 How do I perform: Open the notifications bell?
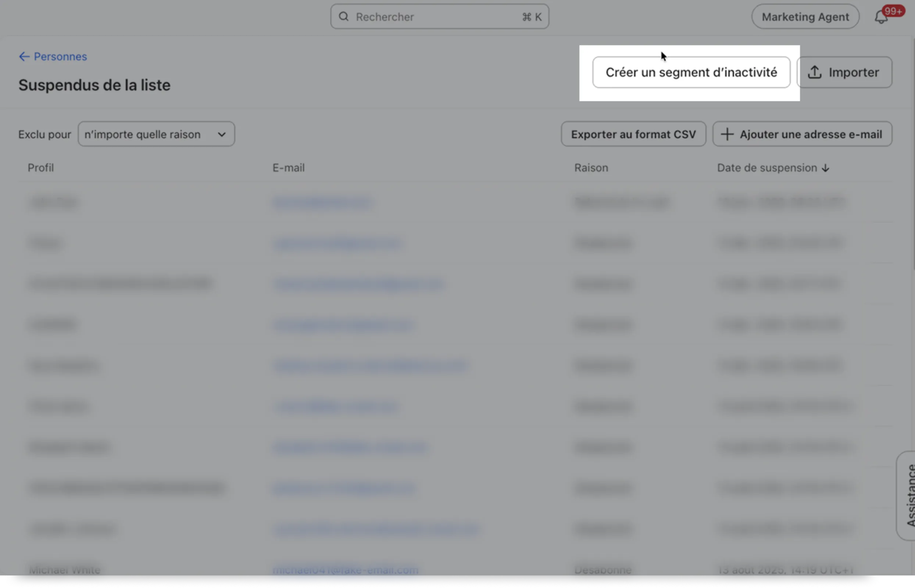(881, 18)
